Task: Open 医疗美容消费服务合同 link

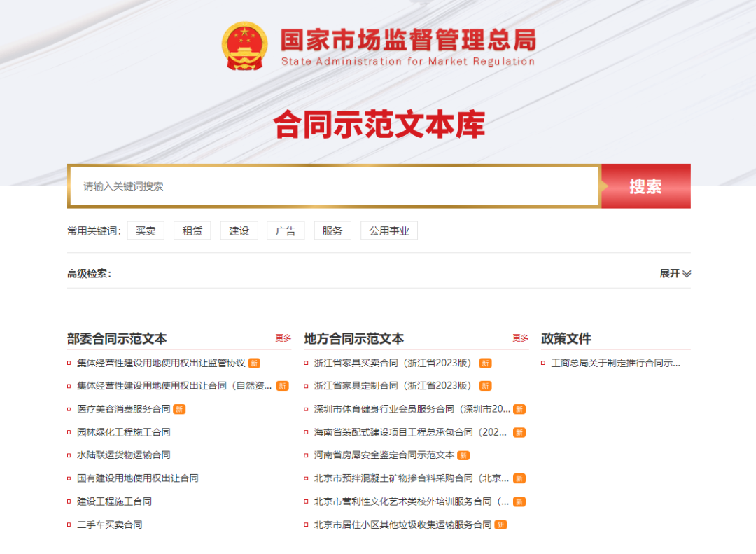Action: tap(124, 409)
